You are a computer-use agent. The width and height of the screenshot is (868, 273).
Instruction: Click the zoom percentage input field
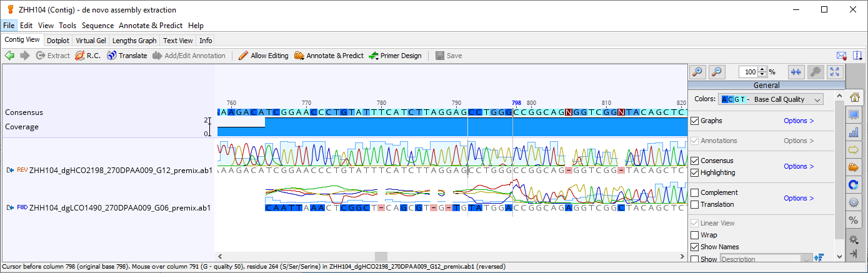pyautogui.click(x=748, y=72)
